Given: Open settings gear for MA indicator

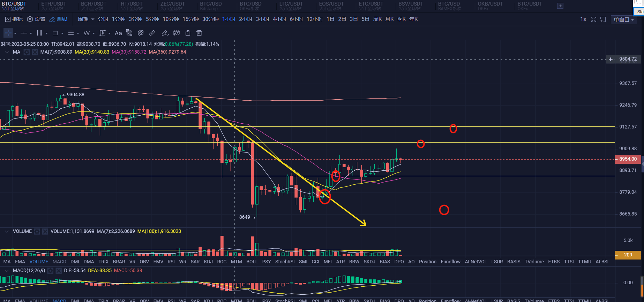Looking at the screenshot, I should pyautogui.click(x=27, y=52).
